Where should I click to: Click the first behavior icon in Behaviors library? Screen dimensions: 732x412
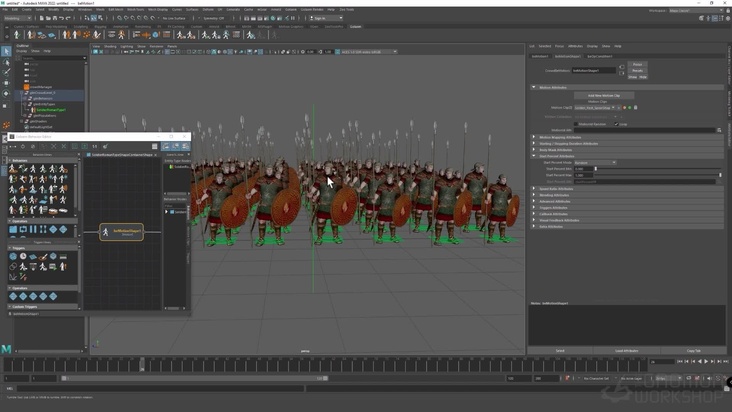(x=13, y=169)
